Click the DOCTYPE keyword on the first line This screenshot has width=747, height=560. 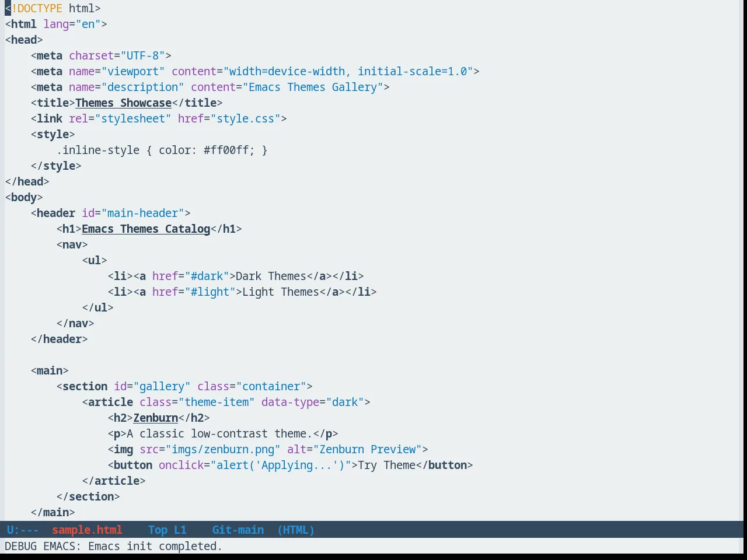40,8
